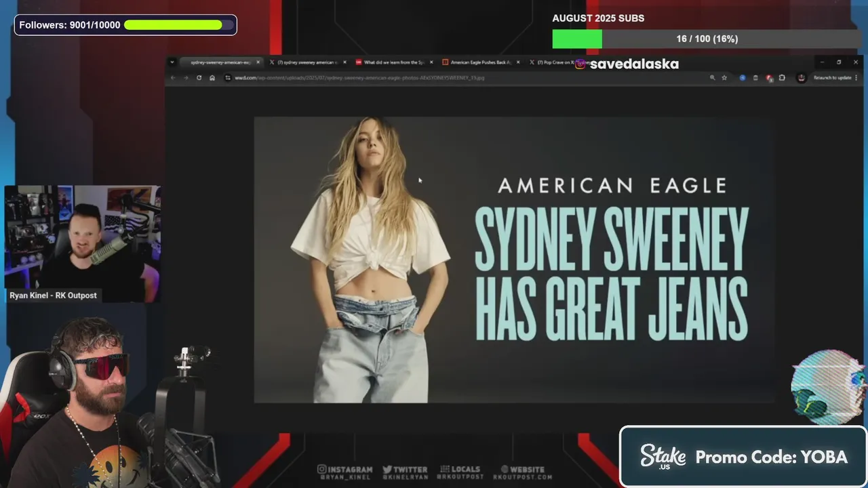Click the '16 / 100 (16%)' text
The width and height of the screenshot is (868, 488).
(x=707, y=39)
